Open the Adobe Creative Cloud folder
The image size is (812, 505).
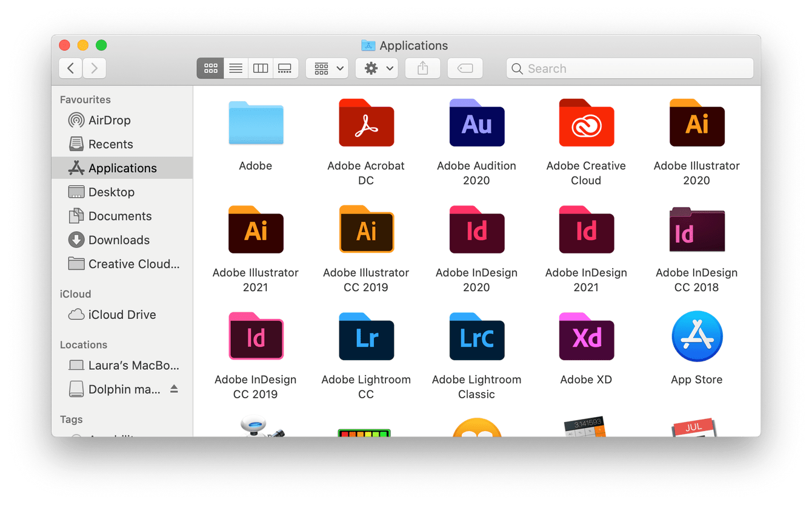pos(586,123)
